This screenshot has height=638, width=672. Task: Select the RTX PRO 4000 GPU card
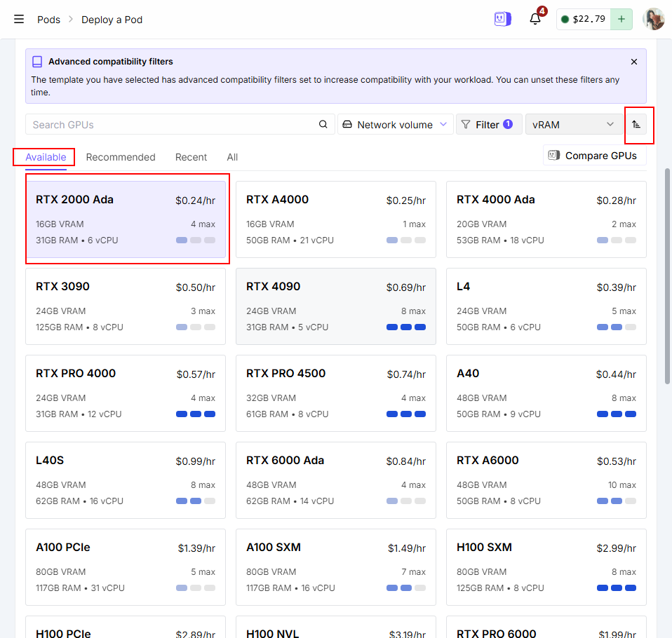click(x=126, y=393)
